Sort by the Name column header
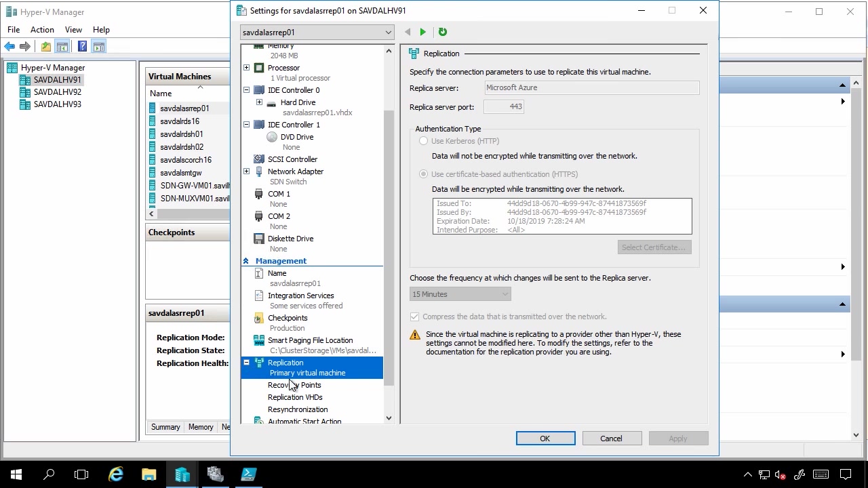The width and height of the screenshot is (868, 488). click(x=161, y=94)
